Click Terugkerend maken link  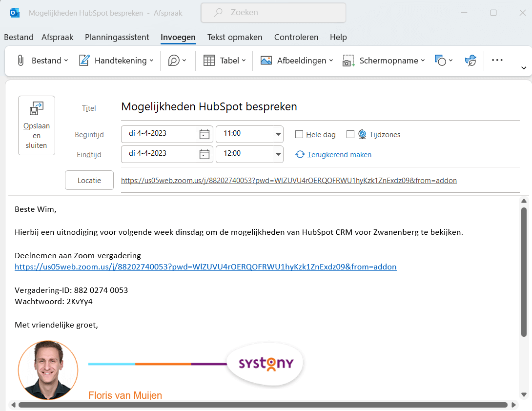tap(339, 154)
